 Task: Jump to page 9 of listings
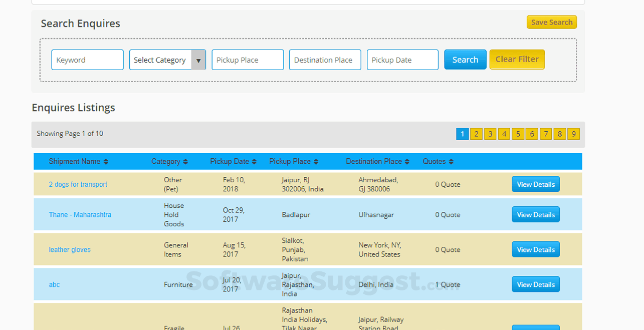[573, 134]
